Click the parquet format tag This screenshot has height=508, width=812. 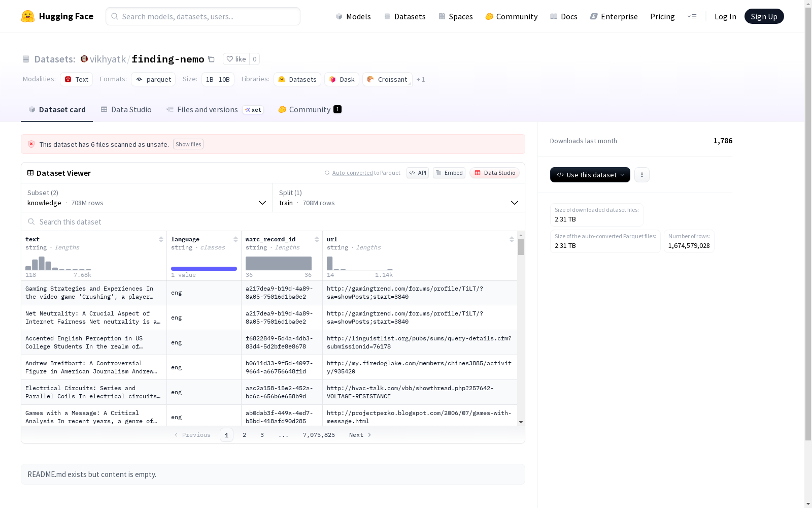[x=153, y=79]
